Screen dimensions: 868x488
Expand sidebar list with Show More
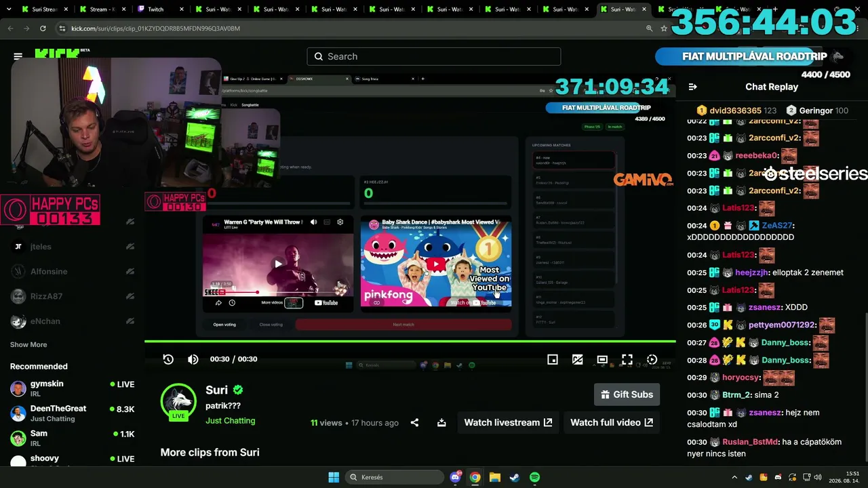click(28, 344)
